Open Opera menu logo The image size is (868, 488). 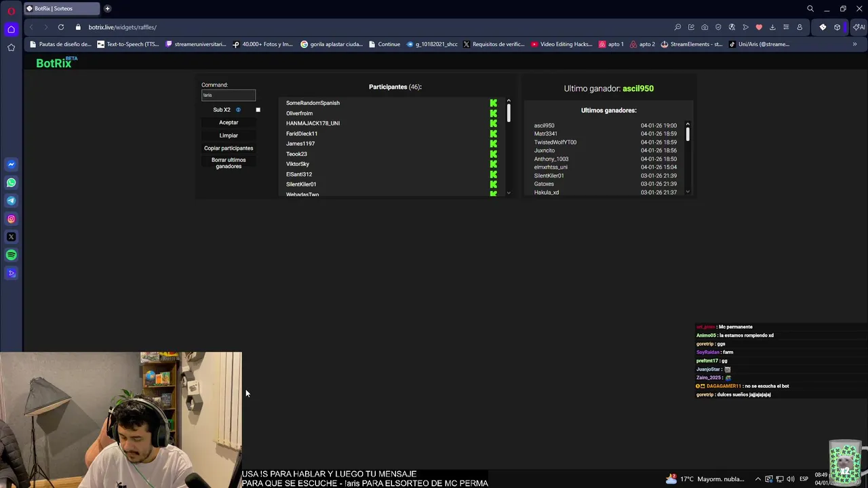[11, 11]
